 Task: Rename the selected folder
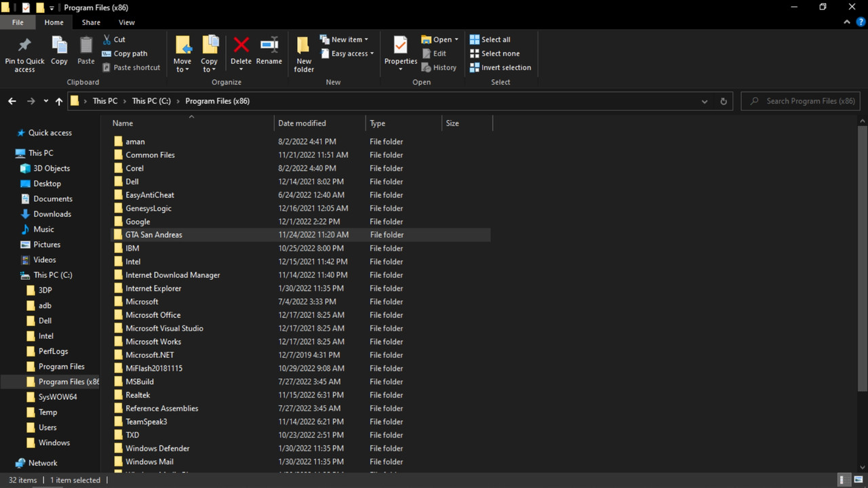269,52
